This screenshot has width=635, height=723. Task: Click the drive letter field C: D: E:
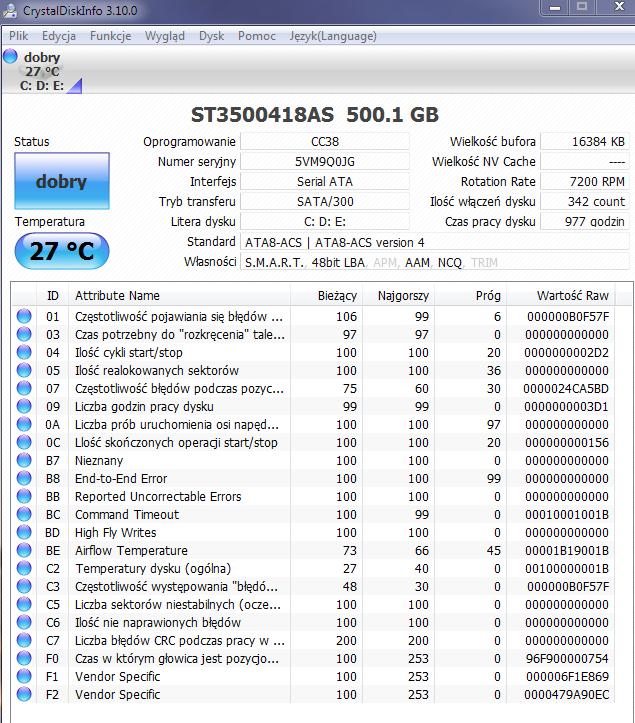pos(325,222)
